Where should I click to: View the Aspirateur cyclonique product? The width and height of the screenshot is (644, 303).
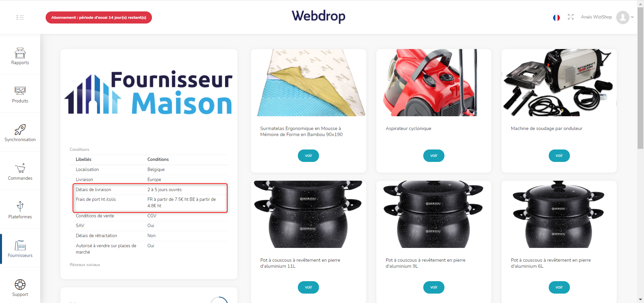[x=434, y=156]
